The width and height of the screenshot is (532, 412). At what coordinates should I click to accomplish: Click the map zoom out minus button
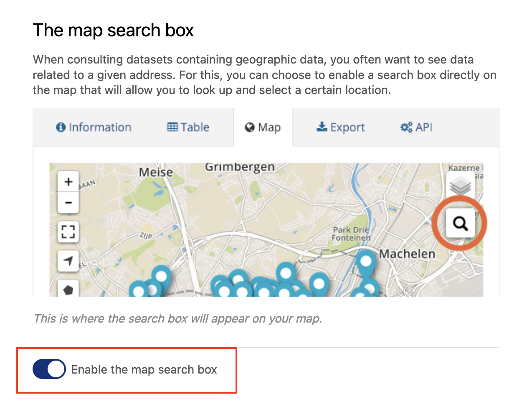(68, 203)
